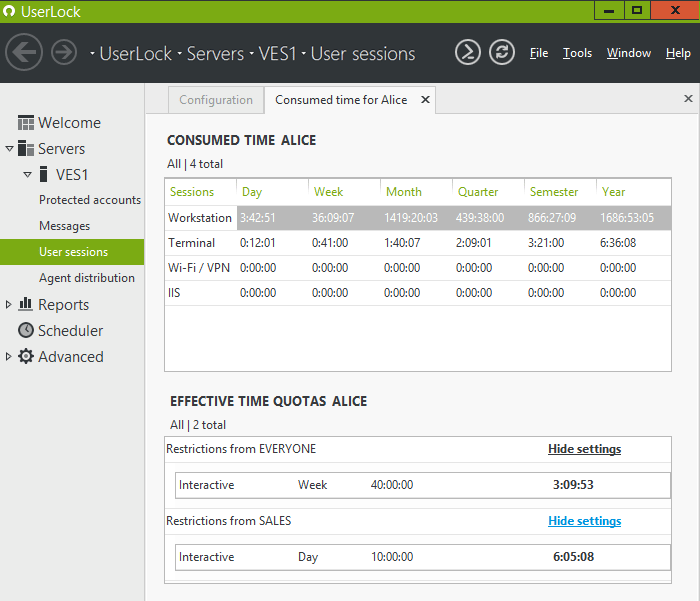This screenshot has width=700, height=601.
Task: Click Terminal day value 0:12:01
Action: [x=258, y=243]
